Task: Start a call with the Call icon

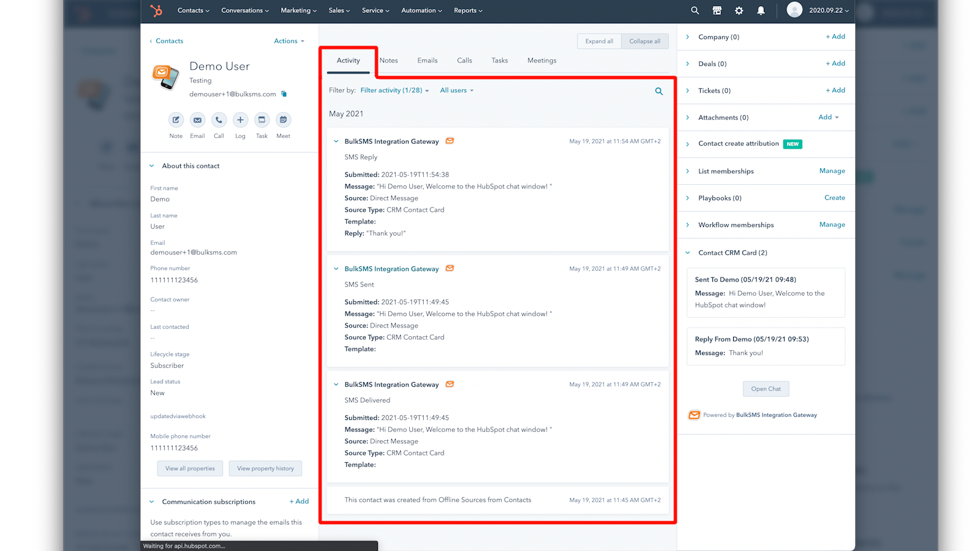Action: tap(219, 121)
